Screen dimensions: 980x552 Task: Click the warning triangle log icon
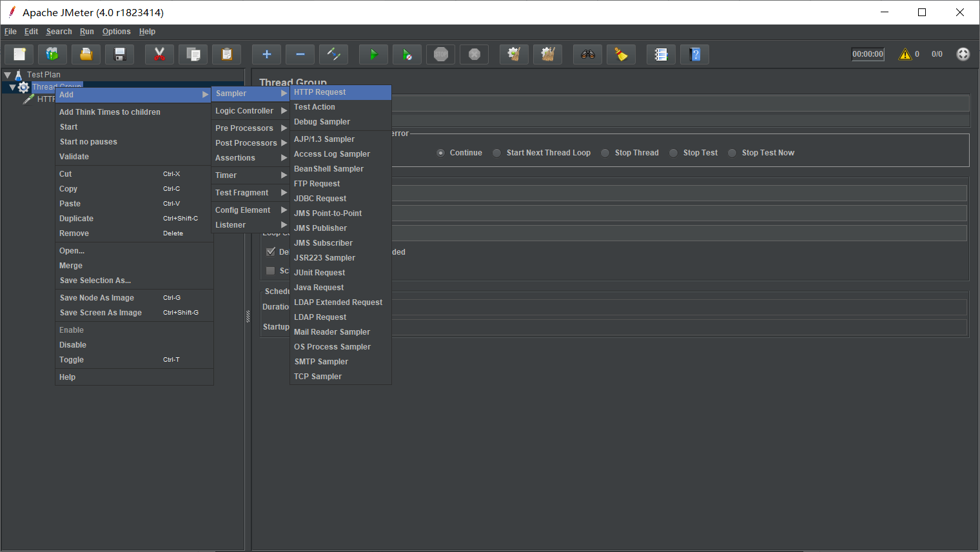point(905,54)
